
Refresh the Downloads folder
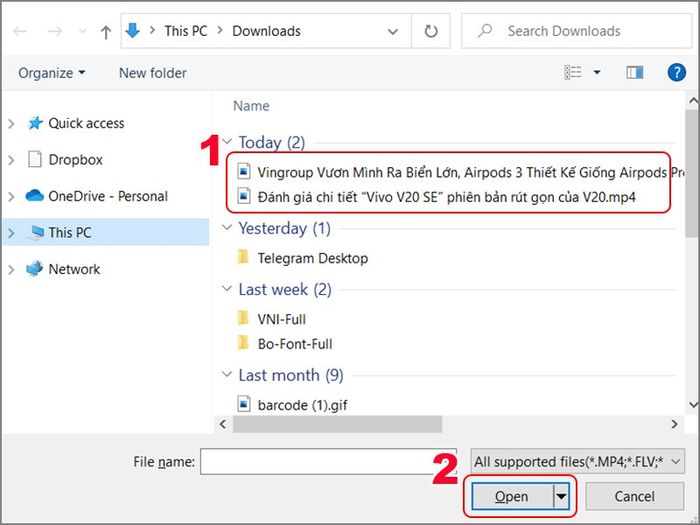(x=430, y=31)
